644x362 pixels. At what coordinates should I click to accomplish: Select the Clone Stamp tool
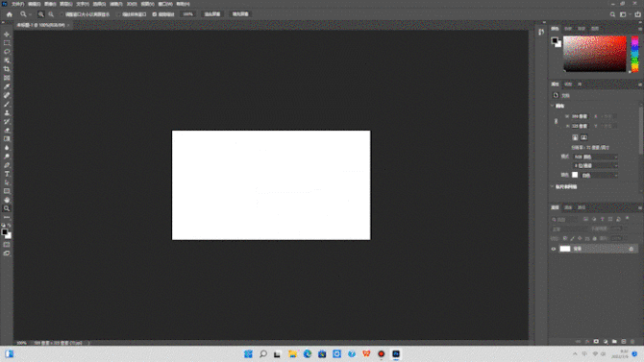click(x=7, y=113)
